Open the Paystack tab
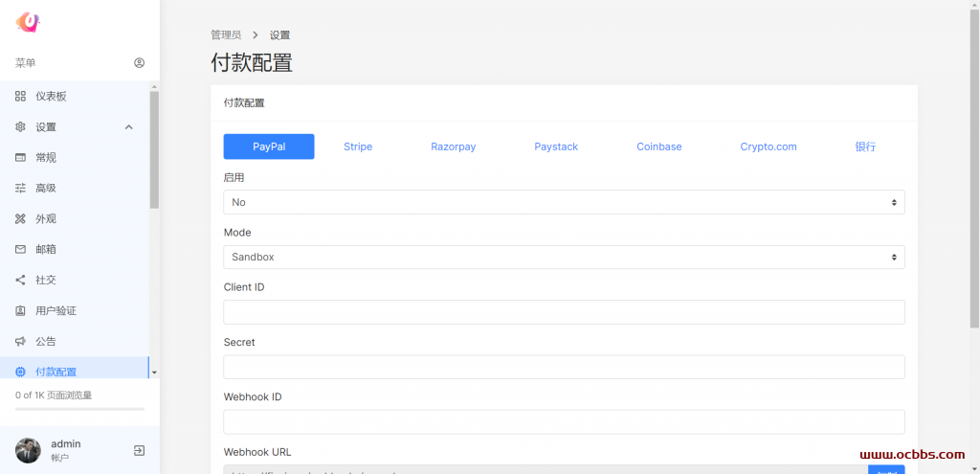 tap(556, 147)
